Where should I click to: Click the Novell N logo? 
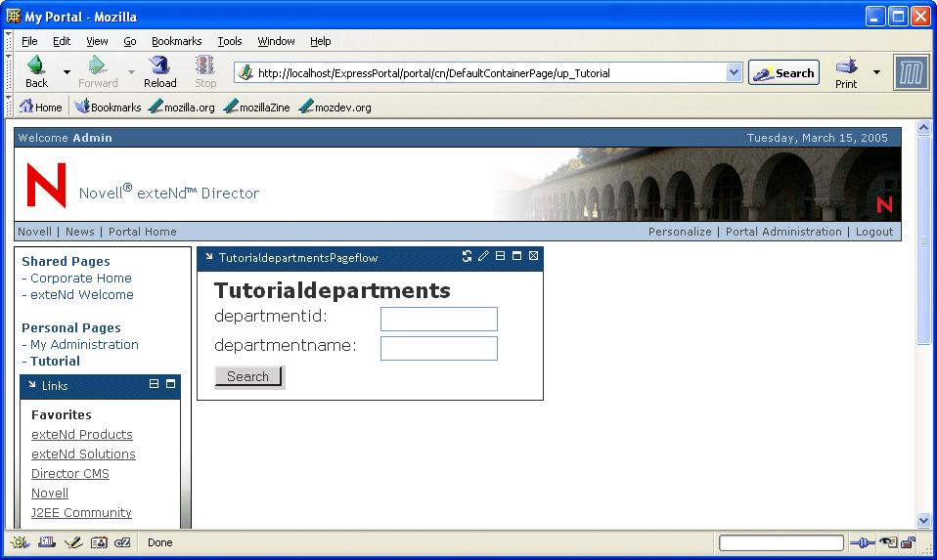[46, 185]
